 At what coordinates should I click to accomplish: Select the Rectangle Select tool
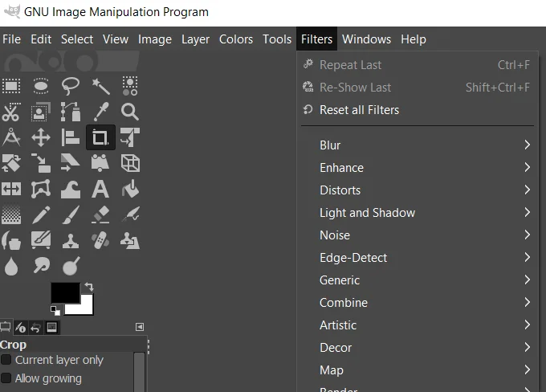coord(11,86)
